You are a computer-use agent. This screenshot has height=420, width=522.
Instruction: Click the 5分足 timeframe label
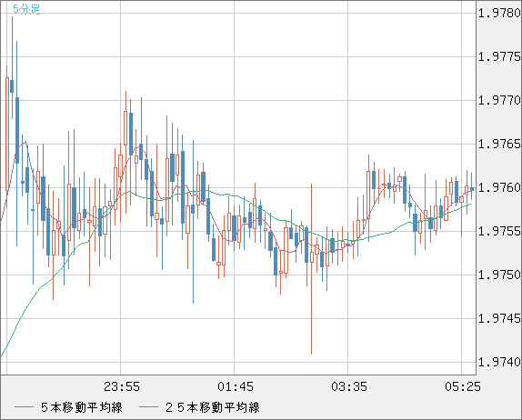26,9
